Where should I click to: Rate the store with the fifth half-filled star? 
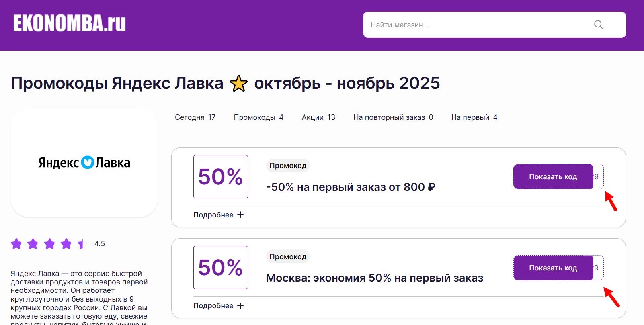[82, 244]
